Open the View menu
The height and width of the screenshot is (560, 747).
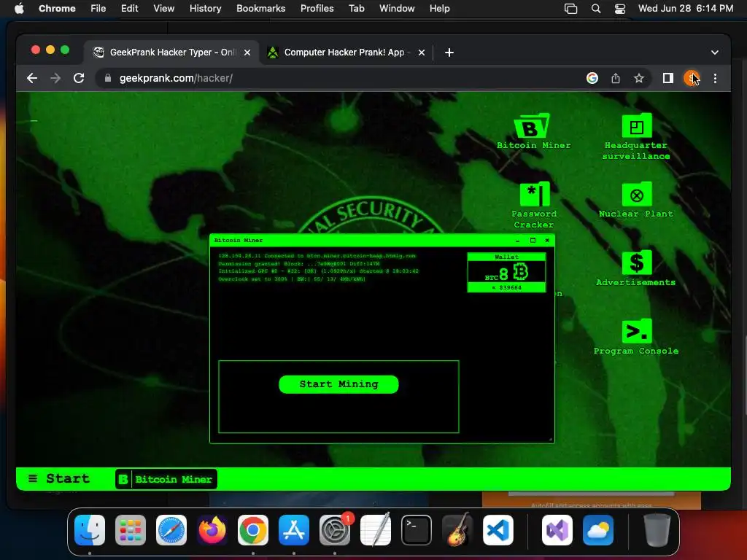point(163,9)
